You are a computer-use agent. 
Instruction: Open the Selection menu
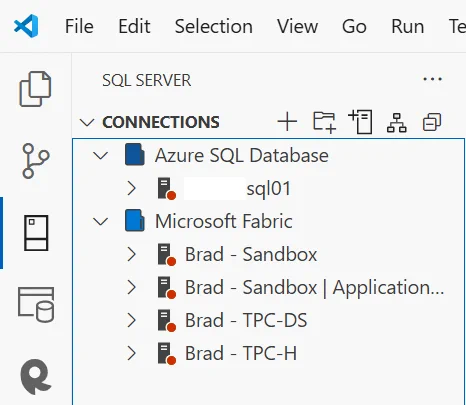tap(214, 26)
